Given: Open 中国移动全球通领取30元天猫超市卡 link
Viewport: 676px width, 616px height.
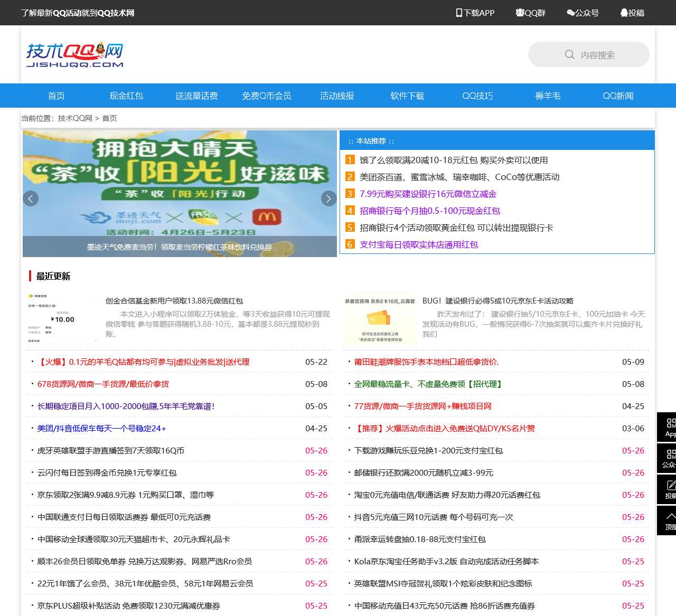Looking at the screenshot, I should pyautogui.click(x=134, y=539).
